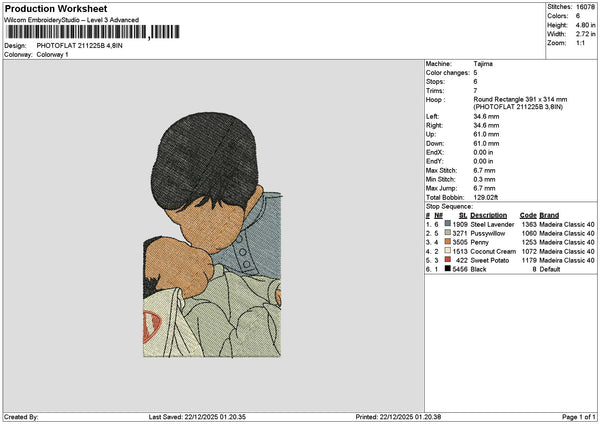Viewport: 600px width, 424px height.
Task: Click the Steel Lavender color swatch
Action: [448, 223]
